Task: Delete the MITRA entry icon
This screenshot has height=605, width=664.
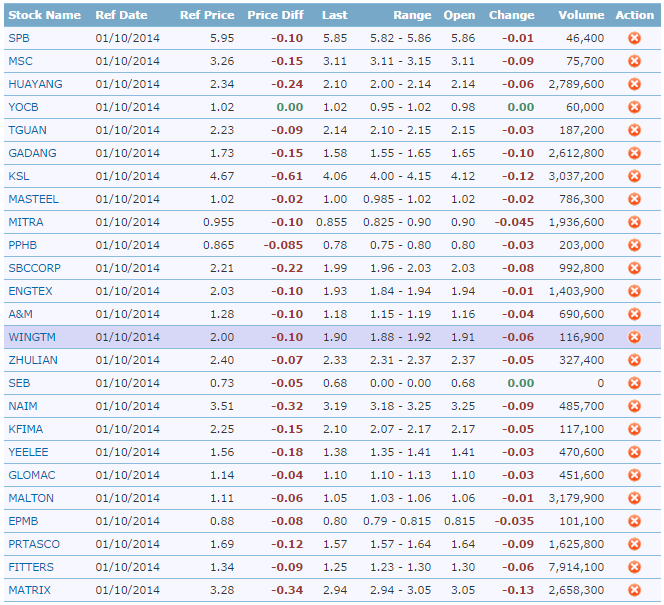Action: 634,222
